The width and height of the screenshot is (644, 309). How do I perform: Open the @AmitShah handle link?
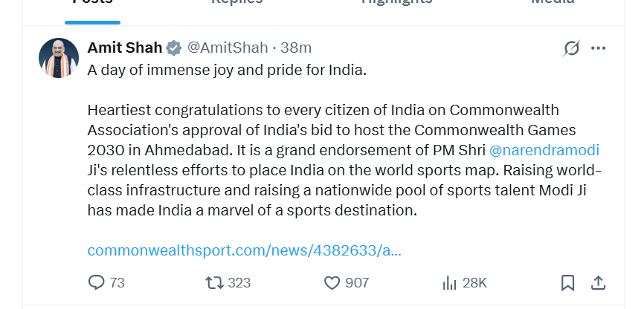click(x=229, y=48)
